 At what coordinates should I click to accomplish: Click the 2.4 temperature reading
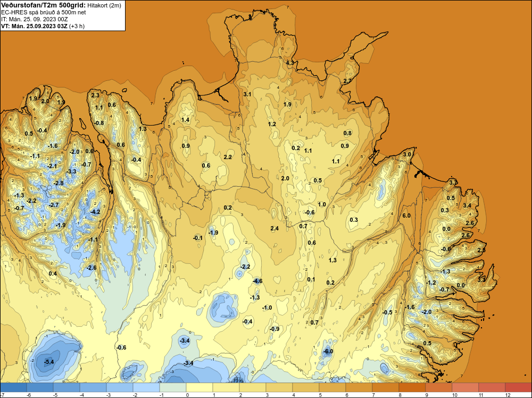tap(275, 228)
